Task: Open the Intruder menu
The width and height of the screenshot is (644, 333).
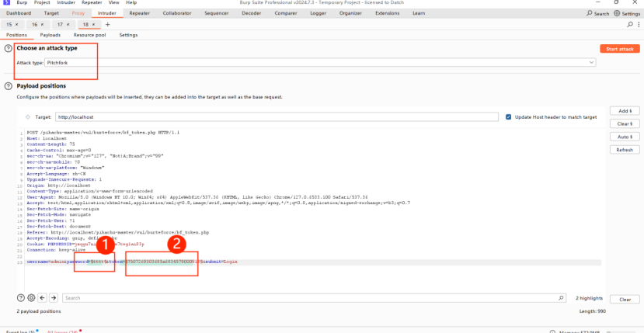Action: (x=66, y=2)
